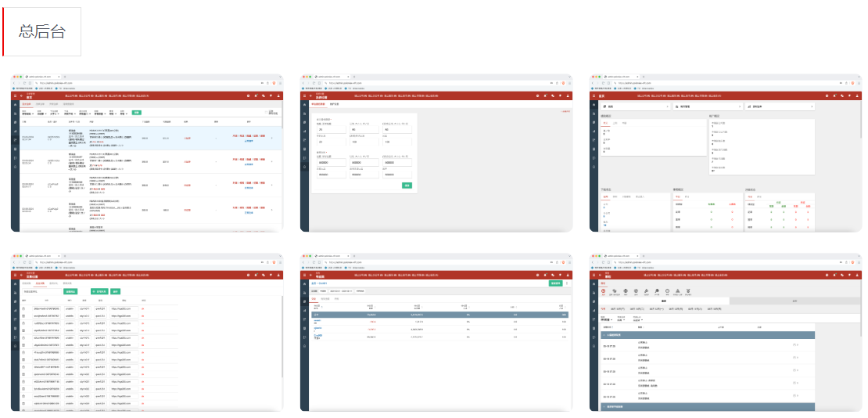
Task: Click the green save button in settings form screenshot
Action: tap(407, 185)
